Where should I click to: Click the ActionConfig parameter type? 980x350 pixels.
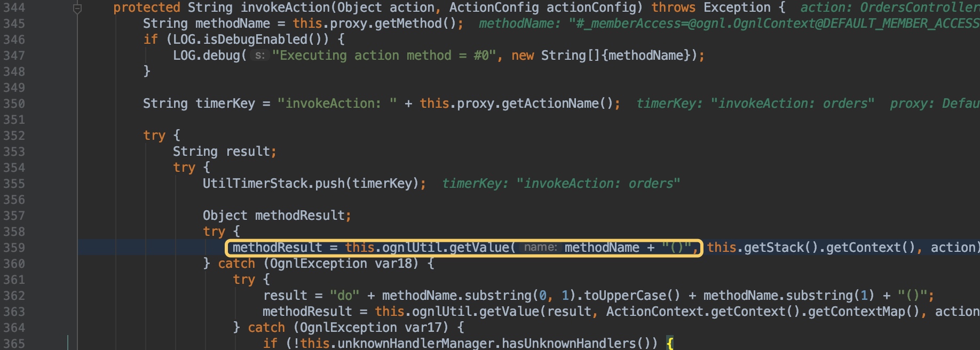point(494,7)
